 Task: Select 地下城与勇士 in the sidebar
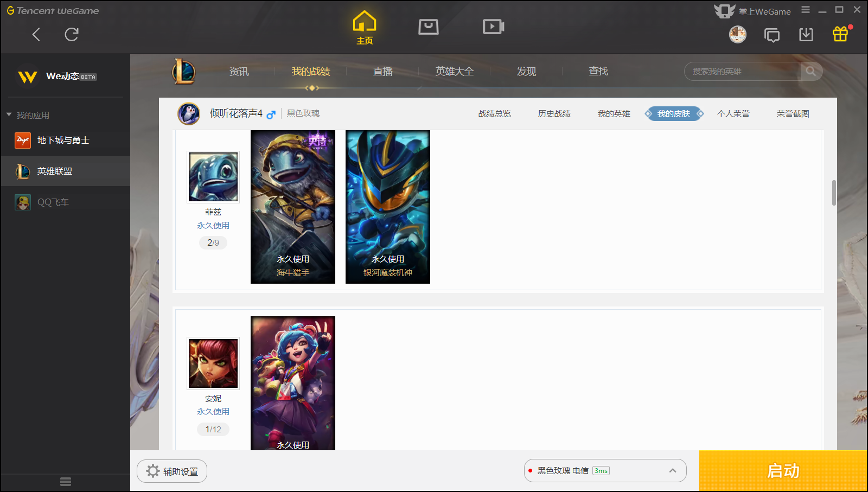(65, 140)
